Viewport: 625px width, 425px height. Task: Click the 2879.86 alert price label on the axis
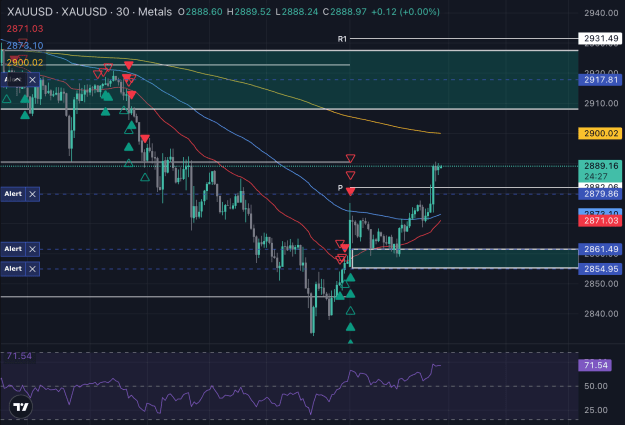601,194
